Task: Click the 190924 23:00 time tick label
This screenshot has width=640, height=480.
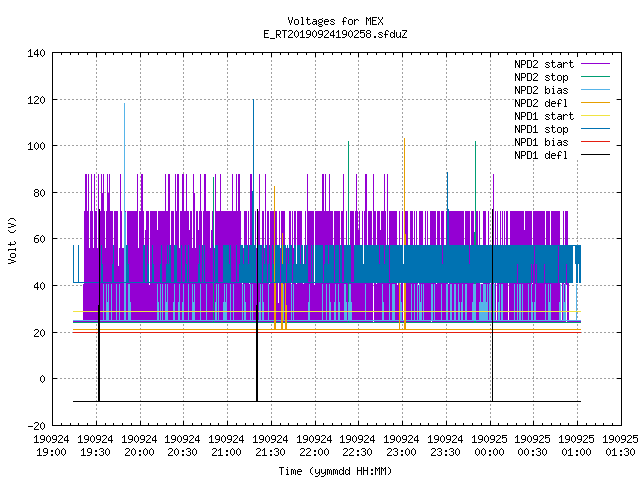Action: pos(402,446)
